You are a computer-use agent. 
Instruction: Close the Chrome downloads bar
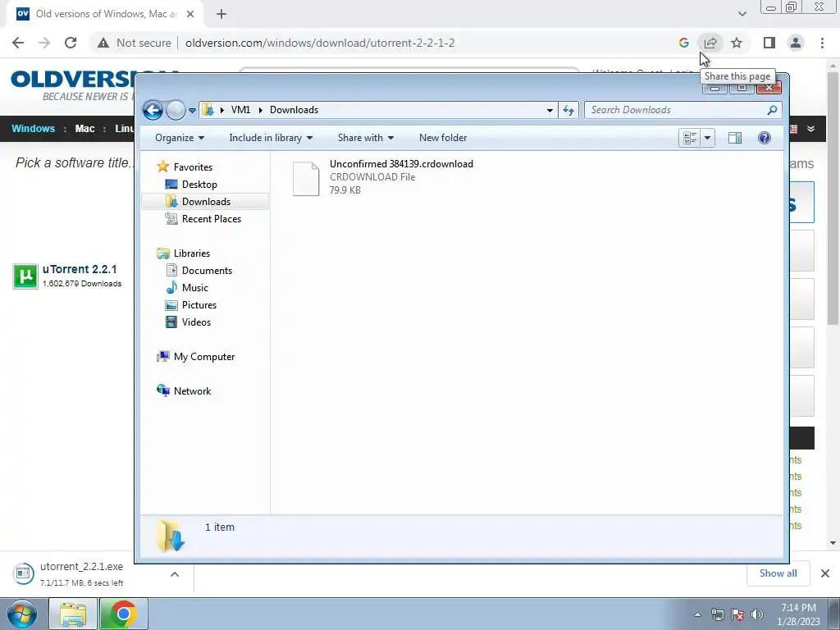tap(825, 573)
